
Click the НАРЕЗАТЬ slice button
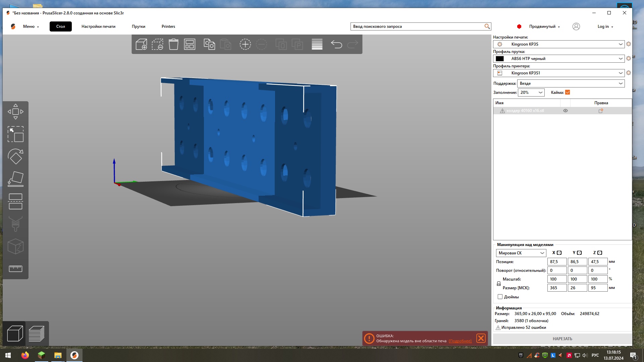[562, 339]
